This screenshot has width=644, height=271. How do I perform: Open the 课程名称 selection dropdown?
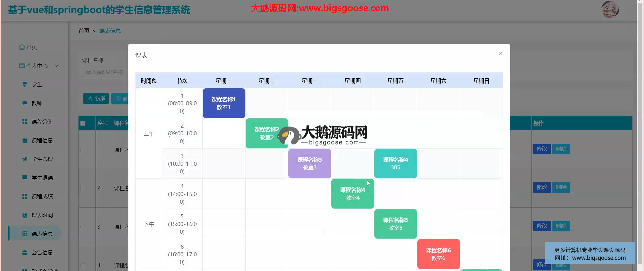point(105,72)
